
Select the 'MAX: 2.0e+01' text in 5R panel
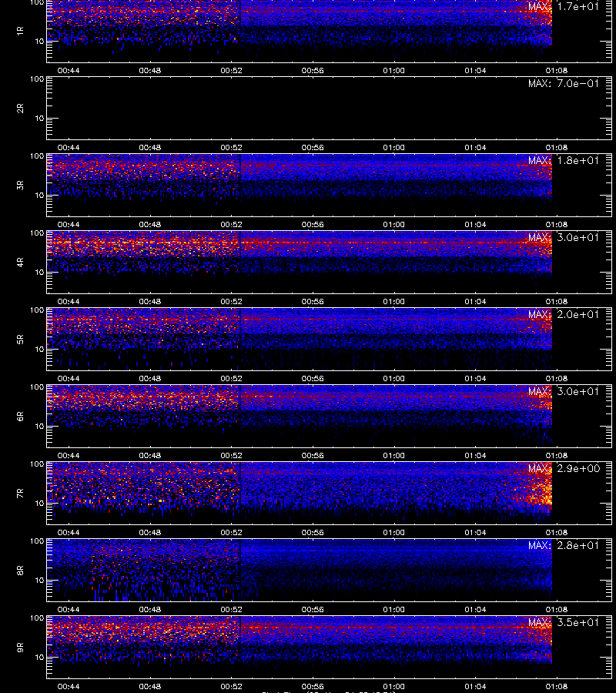pos(564,314)
